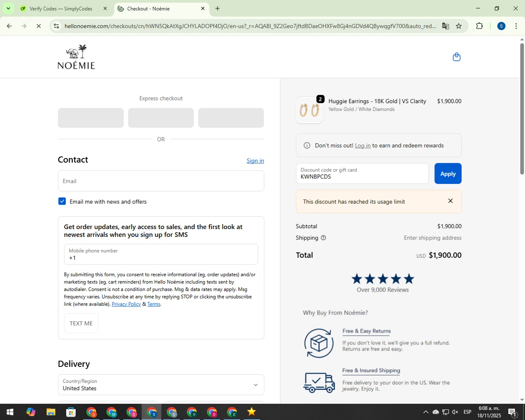
Task: Open File Explorer from the taskbar
Action: (x=51, y=412)
